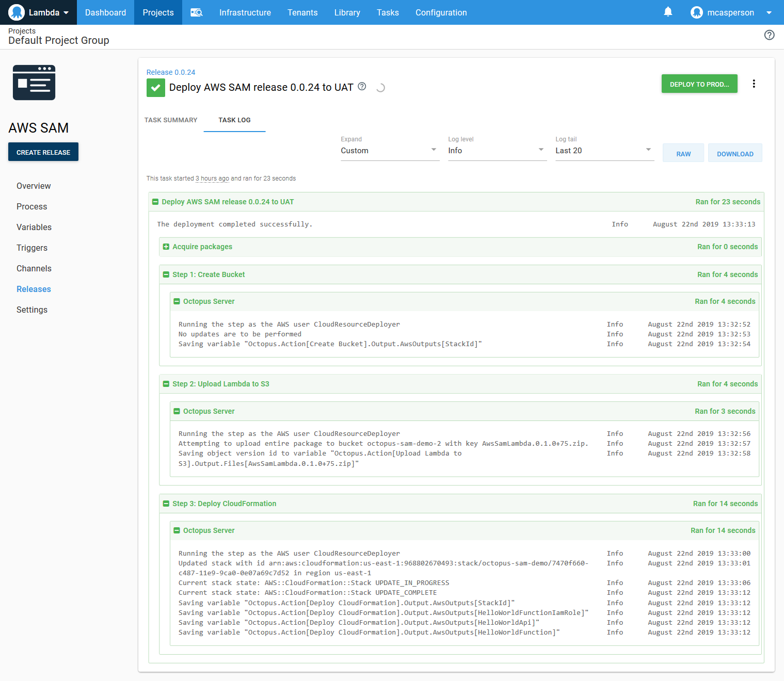Screen dimensions: 784x681
Task: Switch to the Task Summary tab
Action: [171, 120]
